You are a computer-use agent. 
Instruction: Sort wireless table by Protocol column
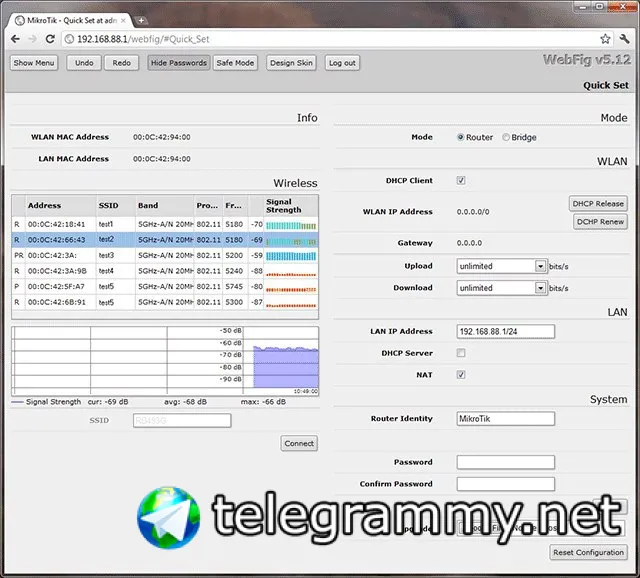tap(208, 205)
